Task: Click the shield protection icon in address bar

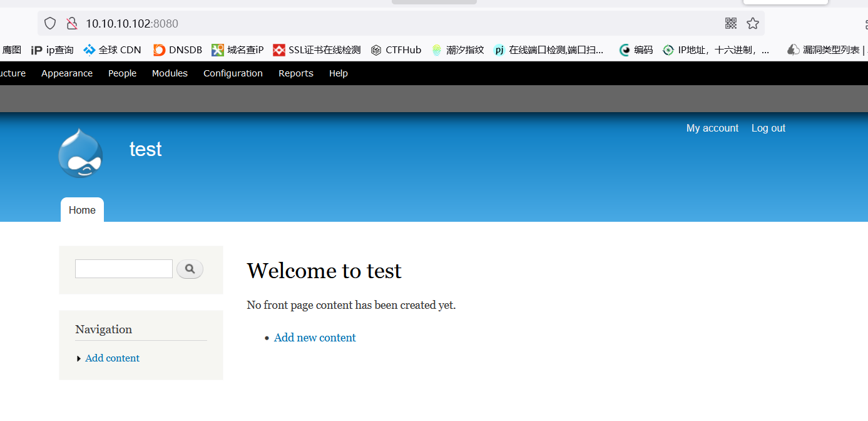Action: click(x=49, y=23)
